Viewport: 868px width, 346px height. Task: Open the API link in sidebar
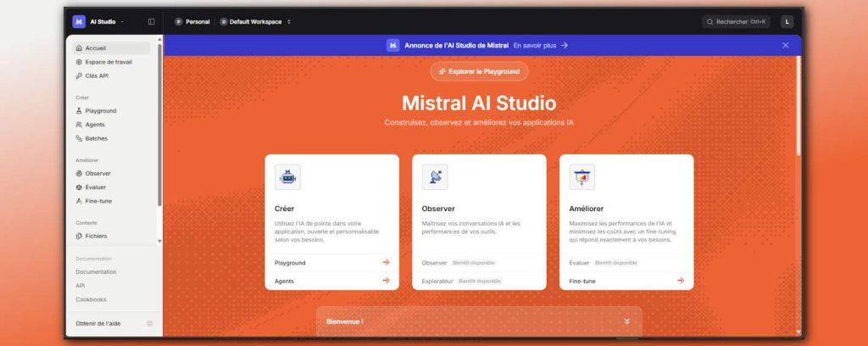(x=81, y=286)
